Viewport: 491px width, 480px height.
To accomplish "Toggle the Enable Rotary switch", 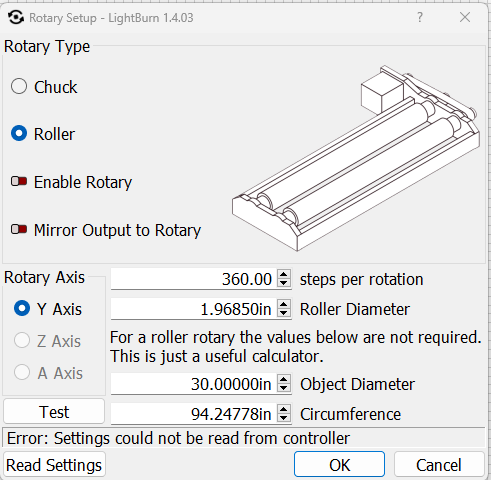I will 19,181.
